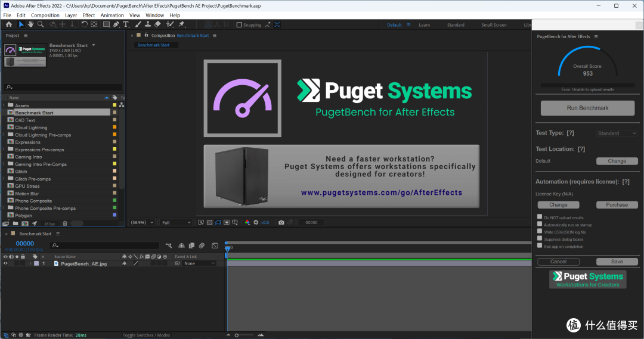644x339 pixels.
Task: Select the Pen tool
Action: point(116,24)
